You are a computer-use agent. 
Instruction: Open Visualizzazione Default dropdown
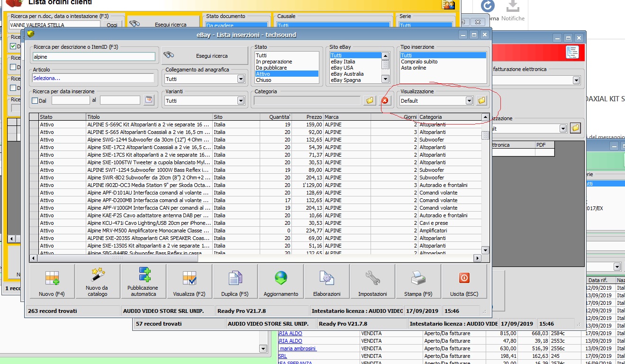[469, 100]
